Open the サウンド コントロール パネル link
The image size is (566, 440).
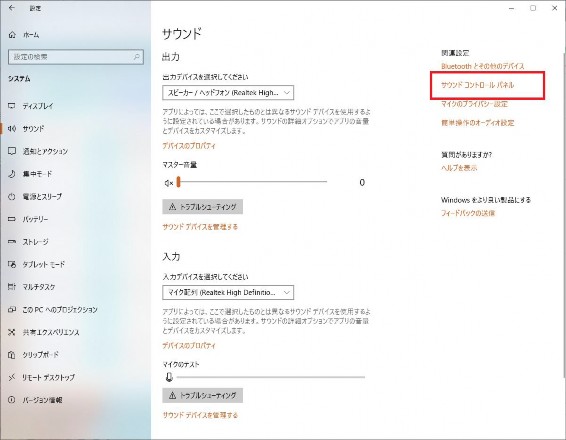click(477, 85)
